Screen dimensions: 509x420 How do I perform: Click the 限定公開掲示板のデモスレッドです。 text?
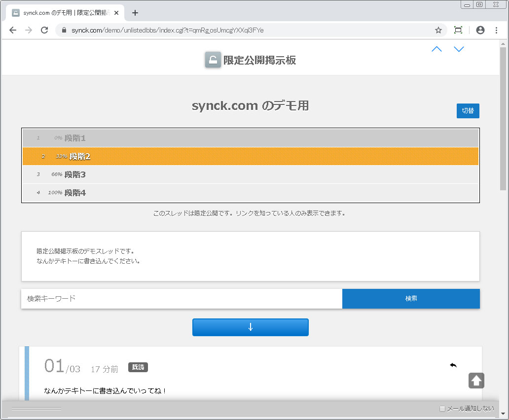point(85,251)
